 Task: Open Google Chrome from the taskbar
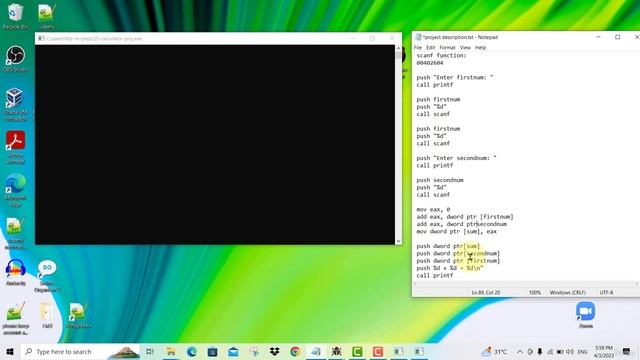(x=295, y=351)
